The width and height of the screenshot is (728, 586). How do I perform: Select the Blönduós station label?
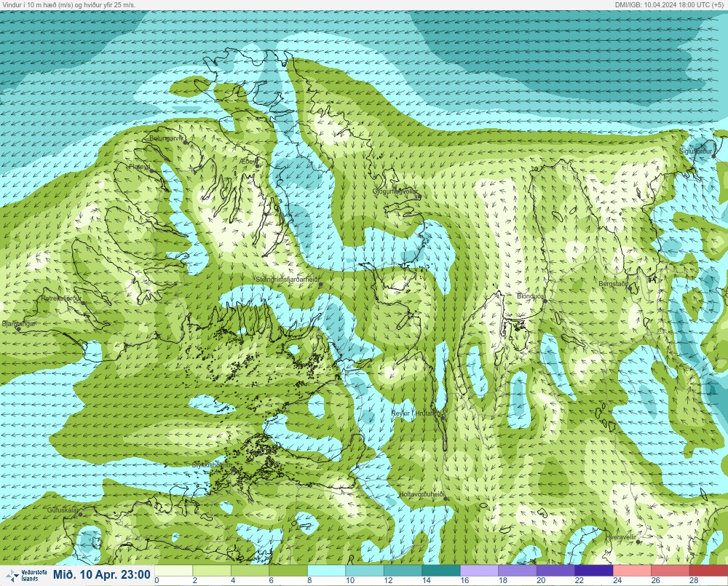pyautogui.click(x=530, y=296)
